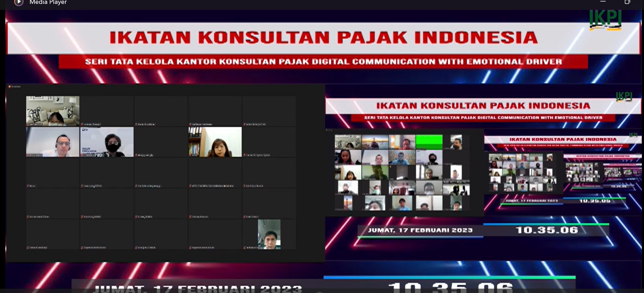644x293 pixels.
Task: Click the right-panel IKATAN KONSULTAN PAJAK INDONESIA heading
Action: [483, 106]
